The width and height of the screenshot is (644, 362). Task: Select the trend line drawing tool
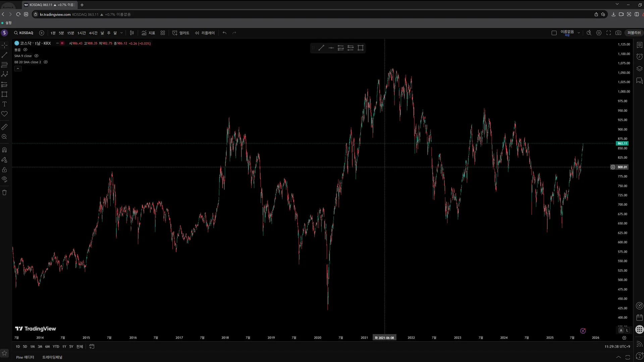pos(4,55)
